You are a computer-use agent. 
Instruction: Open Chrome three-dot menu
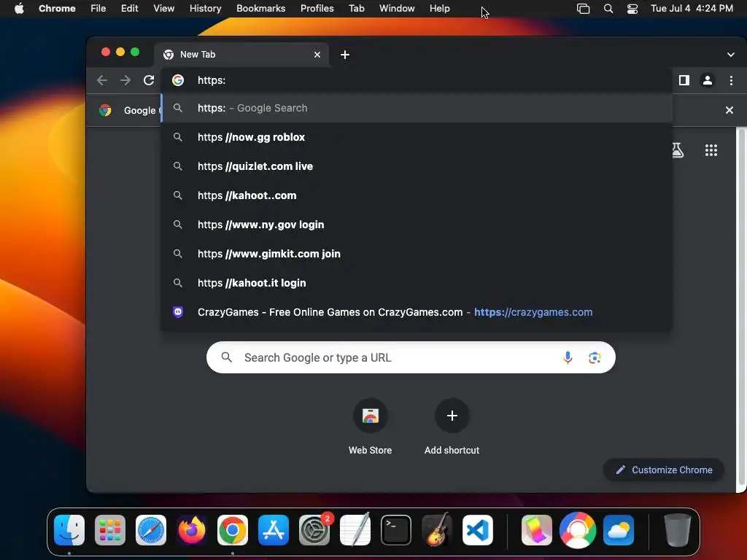coord(731,80)
